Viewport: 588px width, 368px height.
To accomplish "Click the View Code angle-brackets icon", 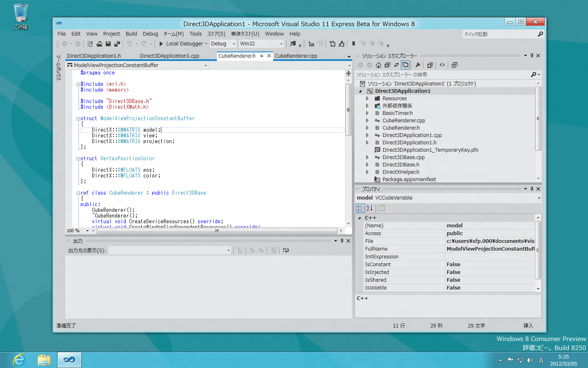I will [x=442, y=65].
